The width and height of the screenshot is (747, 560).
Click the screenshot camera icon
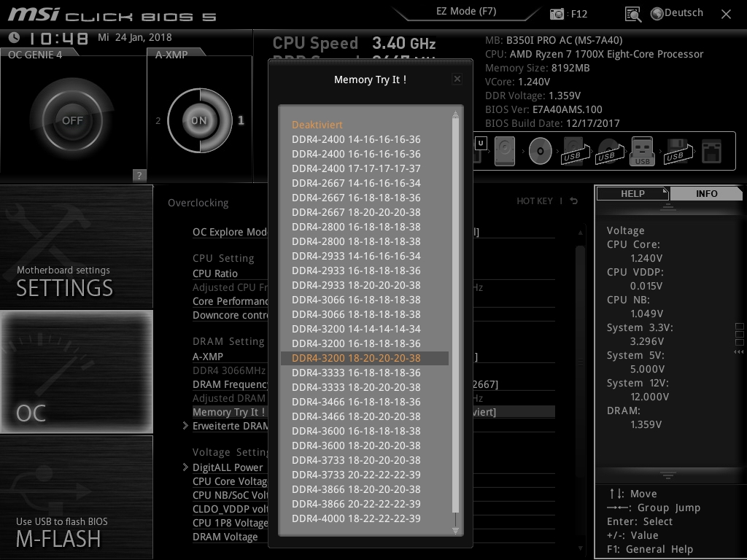(x=557, y=14)
